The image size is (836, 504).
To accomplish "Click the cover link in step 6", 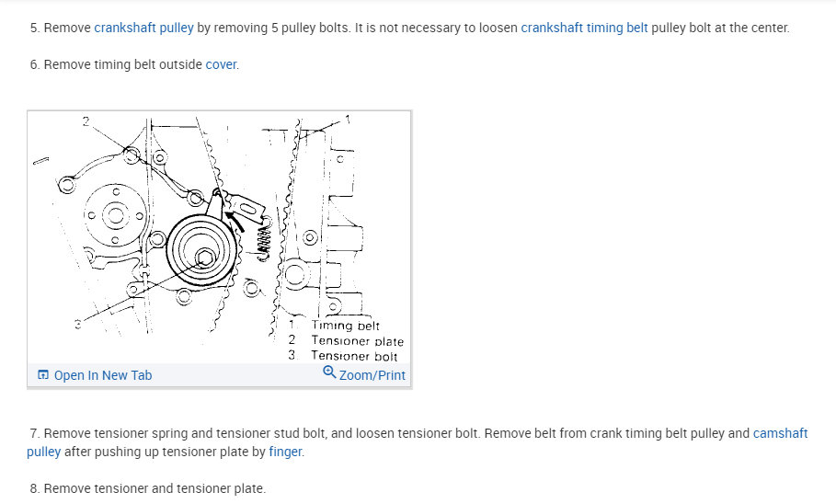I will pos(221,64).
